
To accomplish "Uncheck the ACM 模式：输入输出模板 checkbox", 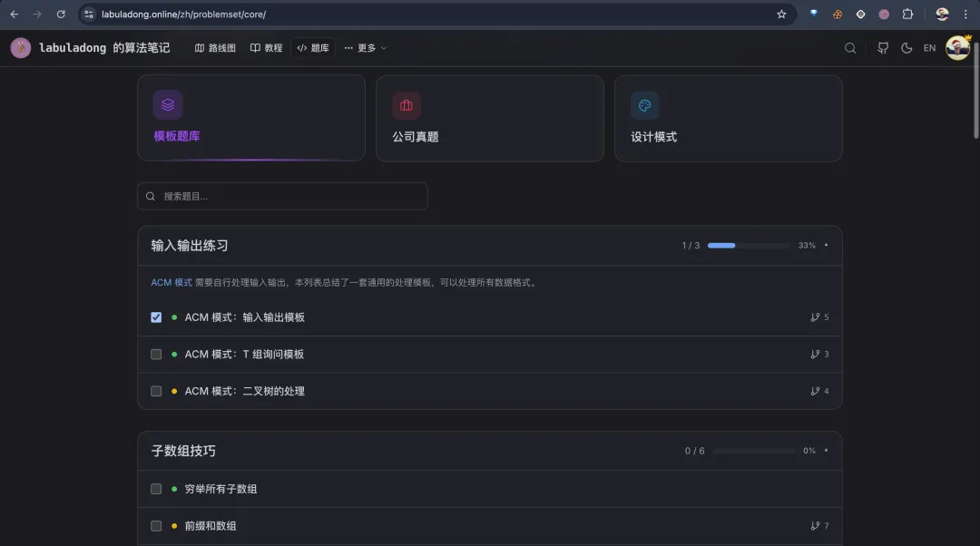I will pyautogui.click(x=156, y=317).
